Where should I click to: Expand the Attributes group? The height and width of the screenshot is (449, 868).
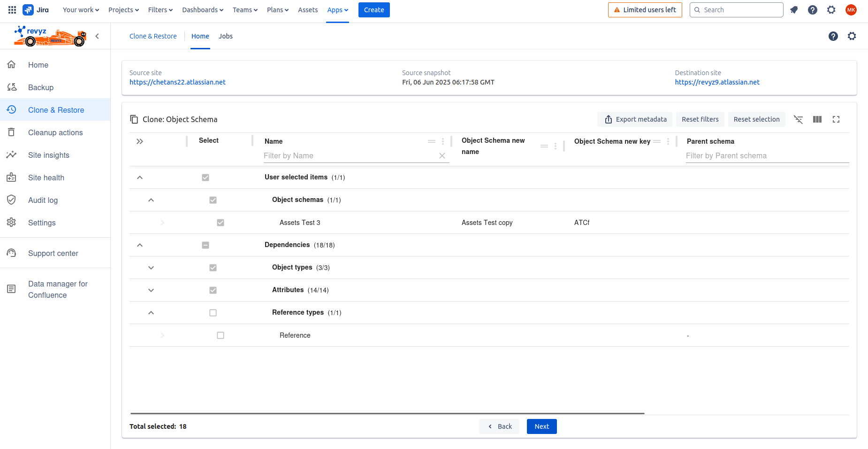[x=151, y=290]
